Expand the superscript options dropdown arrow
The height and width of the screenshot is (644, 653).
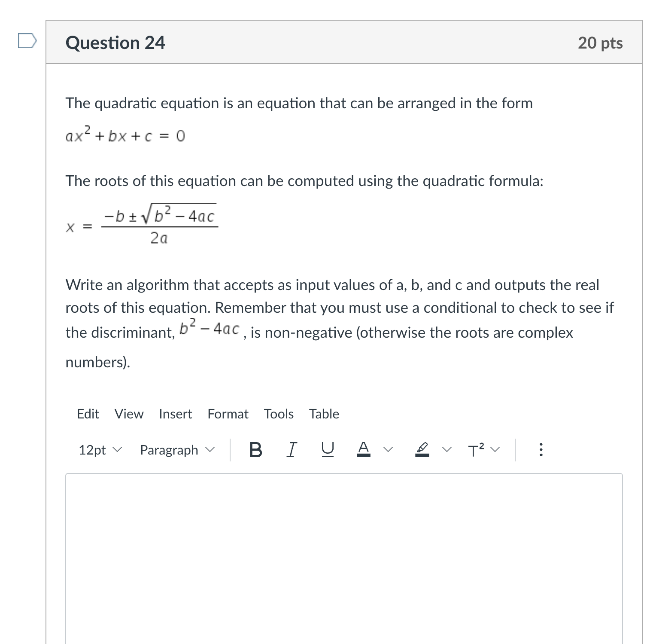495,450
